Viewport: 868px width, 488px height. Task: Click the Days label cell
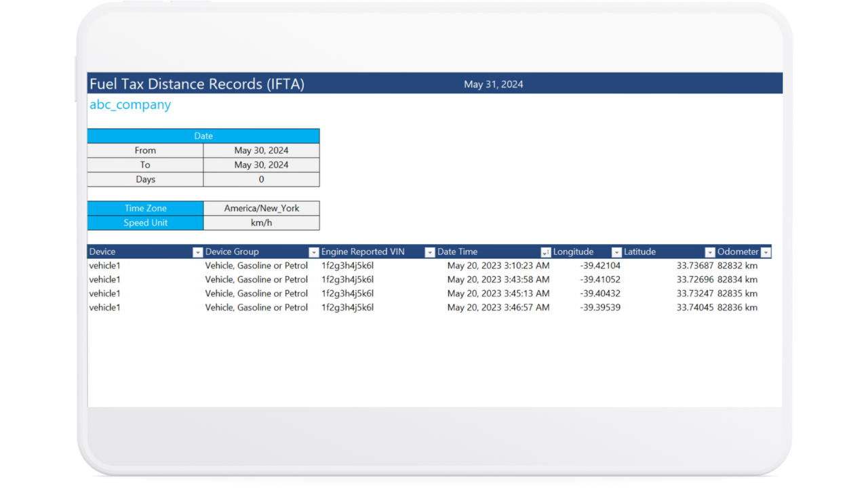point(145,180)
